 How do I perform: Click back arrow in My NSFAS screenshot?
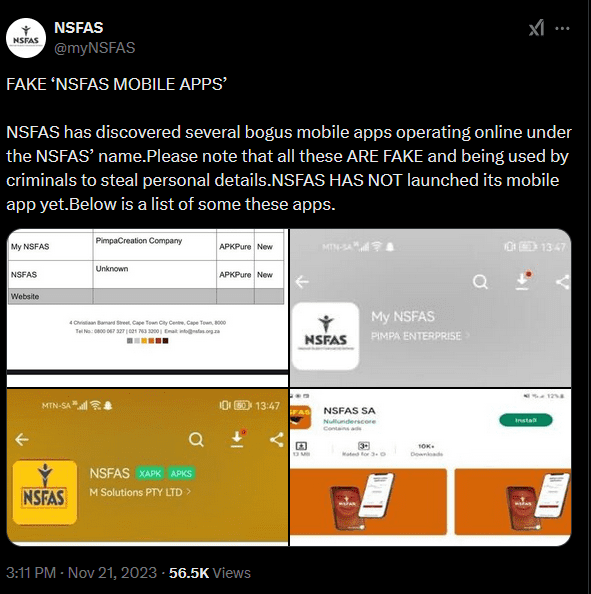coord(302,282)
